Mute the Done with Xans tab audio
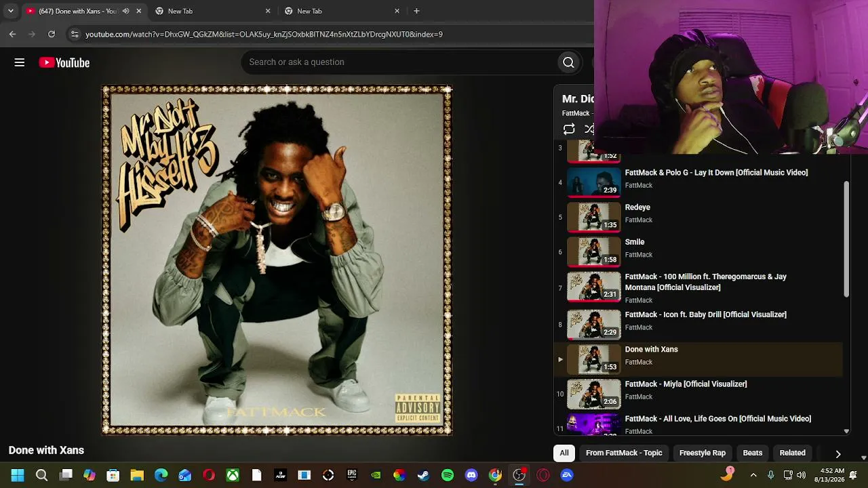 tap(125, 11)
